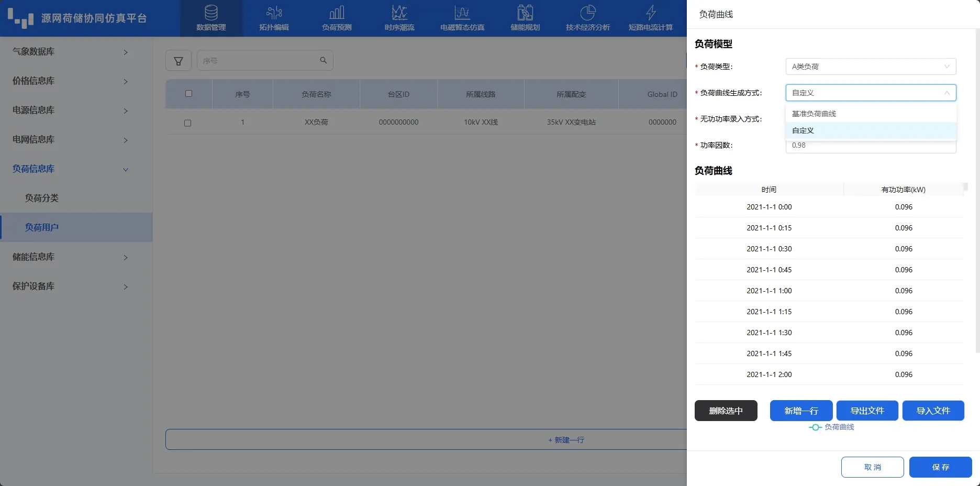Select the 2021-1-1 0:00 time cell
980x486 pixels.
(x=769, y=207)
